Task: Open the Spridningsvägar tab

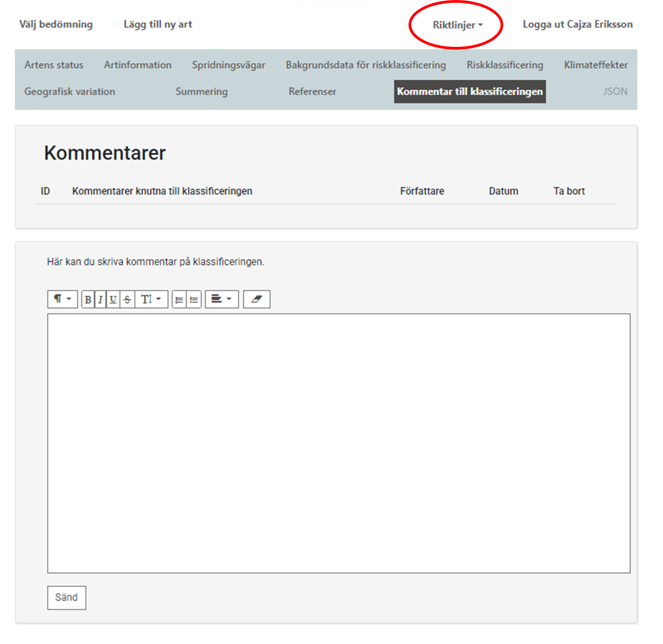Action: (x=229, y=65)
